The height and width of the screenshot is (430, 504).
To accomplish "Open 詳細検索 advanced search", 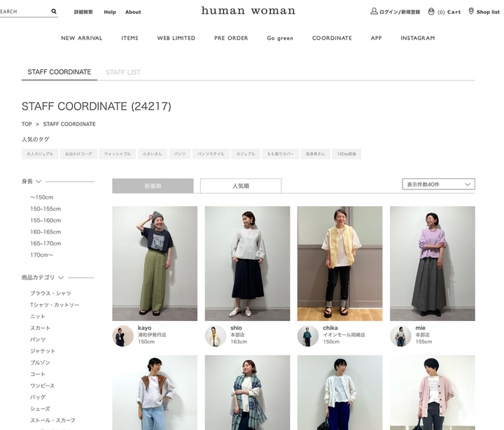I will click(x=83, y=12).
